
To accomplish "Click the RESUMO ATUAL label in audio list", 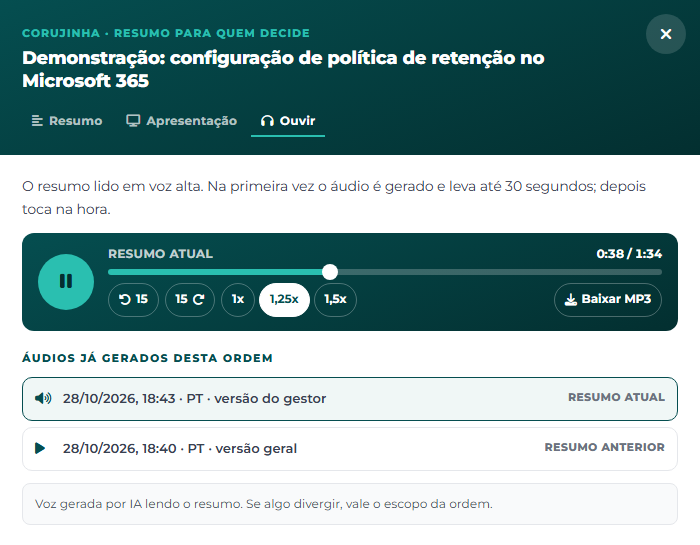I will tap(616, 397).
